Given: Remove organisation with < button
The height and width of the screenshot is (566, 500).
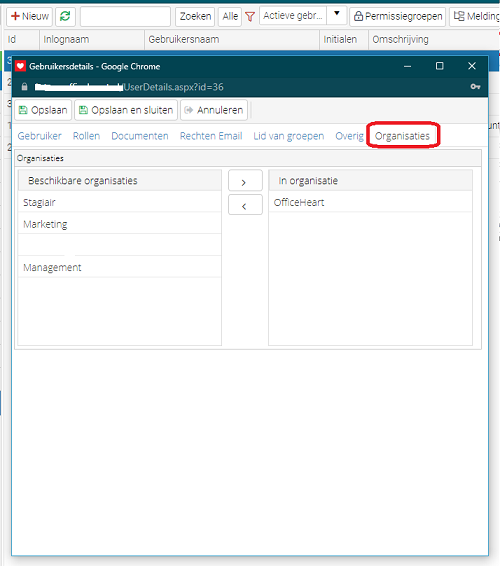Looking at the screenshot, I should [245, 205].
